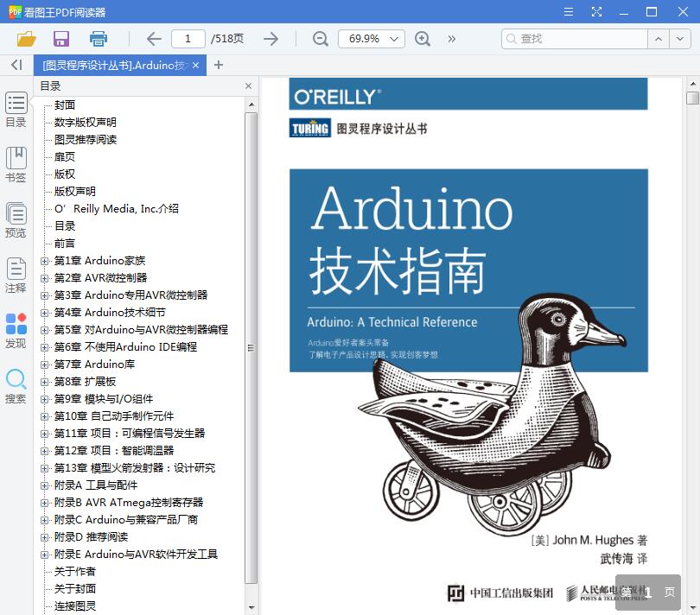
Task: Click the document view scrollbar thumb
Action: click(692, 98)
